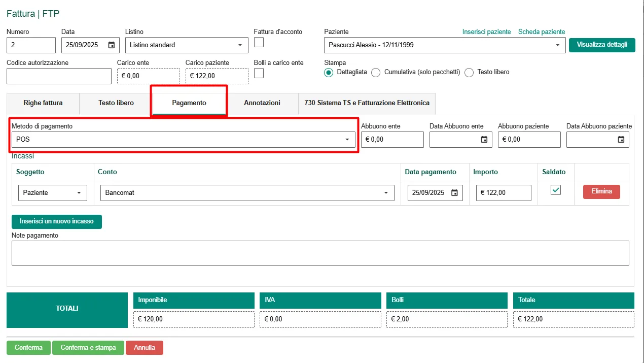644x363 pixels.
Task: Open calendar icon in Data pagamento
Action: [x=454, y=193]
